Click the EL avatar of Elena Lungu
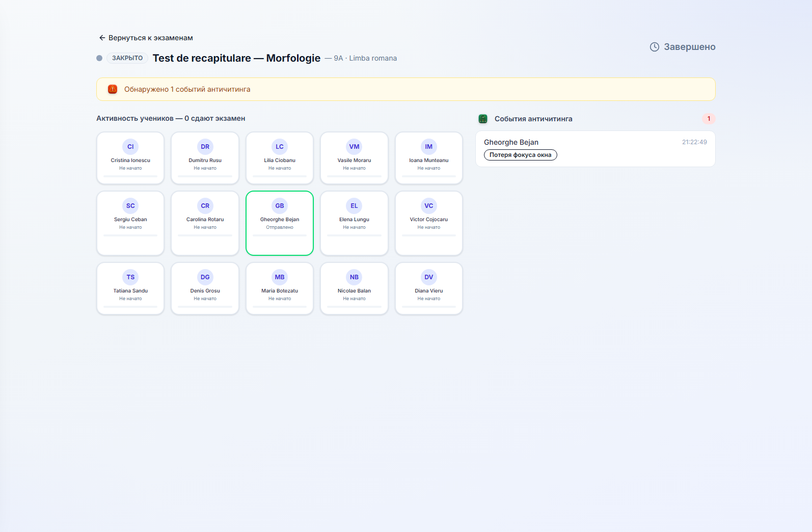 coord(354,206)
